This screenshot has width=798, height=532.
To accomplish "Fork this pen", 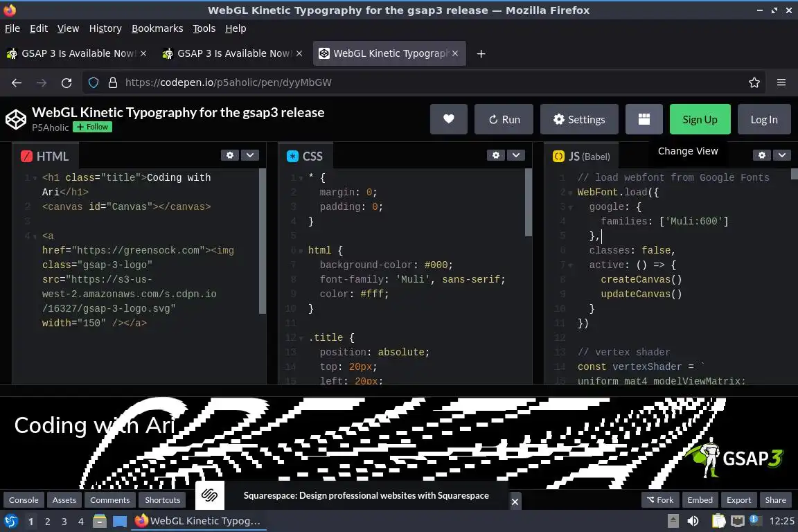I will coord(660,500).
